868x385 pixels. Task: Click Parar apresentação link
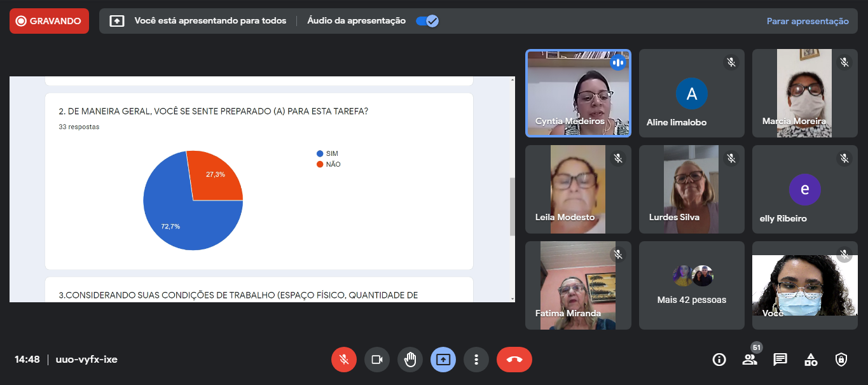point(807,21)
